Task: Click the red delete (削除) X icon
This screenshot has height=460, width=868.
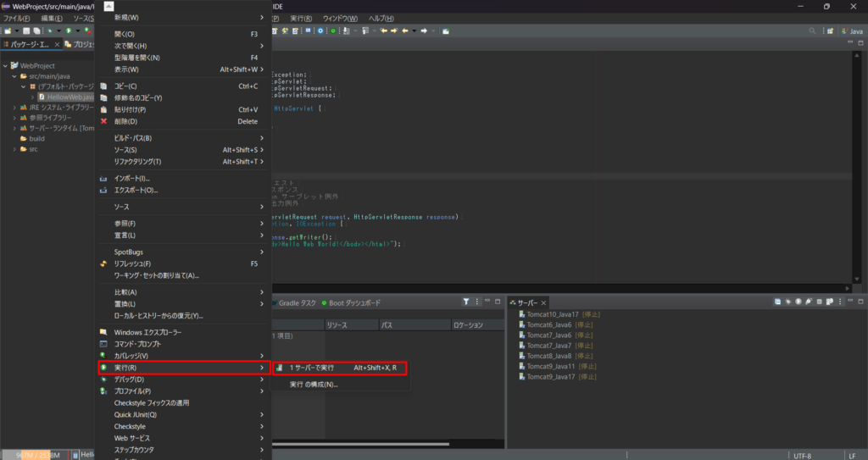Action: click(x=104, y=121)
